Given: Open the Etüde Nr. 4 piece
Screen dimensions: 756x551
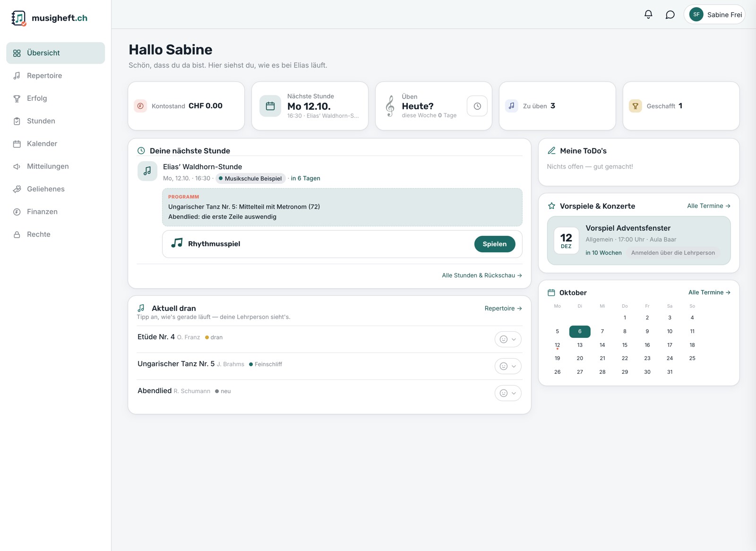Looking at the screenshot, I should click(156, 337).
